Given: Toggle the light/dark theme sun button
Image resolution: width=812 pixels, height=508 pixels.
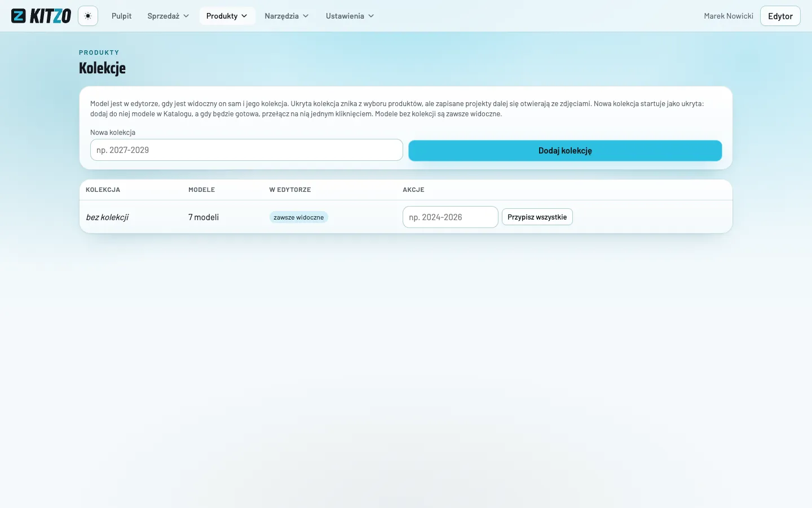Looking at the screenshot, I should click(x=88, y=16).
